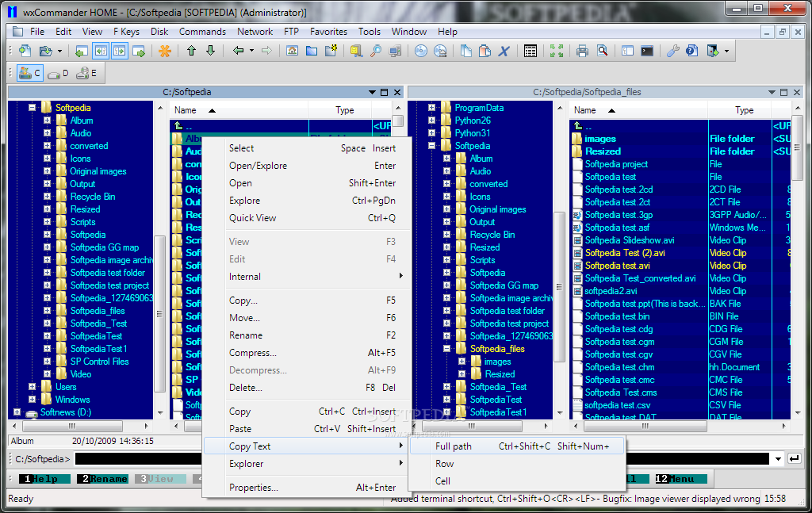The image size is (812, 513).
Task: Click the exit door icon
Action: (x=713, y=51)
